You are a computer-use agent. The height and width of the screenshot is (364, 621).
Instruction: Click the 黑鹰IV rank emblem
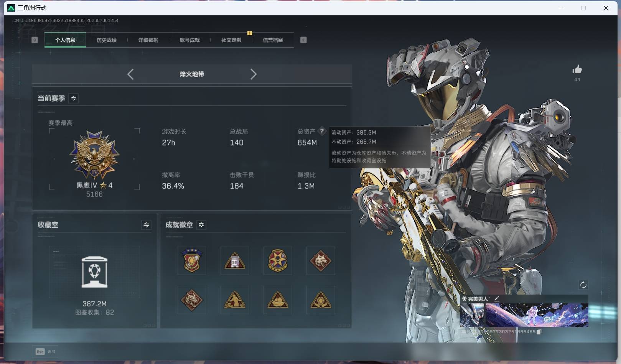coord(94,155)
